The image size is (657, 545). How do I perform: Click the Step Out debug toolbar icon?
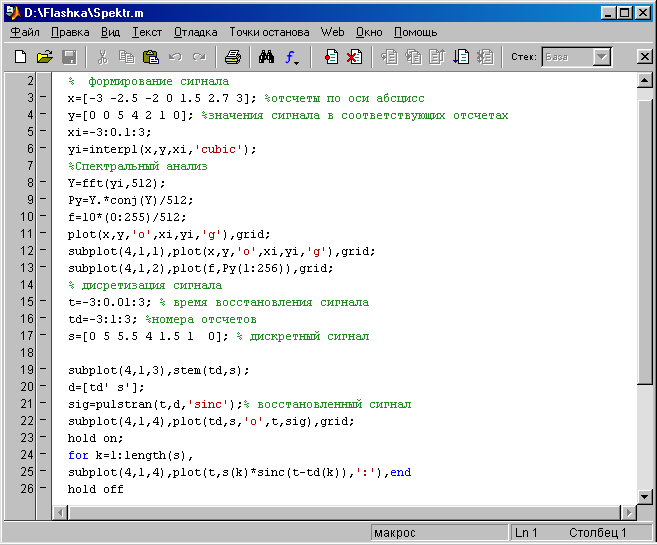[437, 57]
